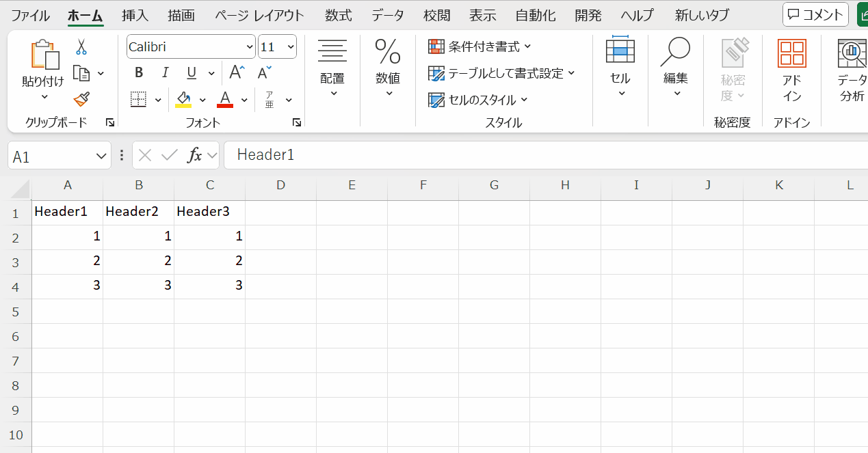Select column D header
The image size is (868, 453).
[280, 185]
